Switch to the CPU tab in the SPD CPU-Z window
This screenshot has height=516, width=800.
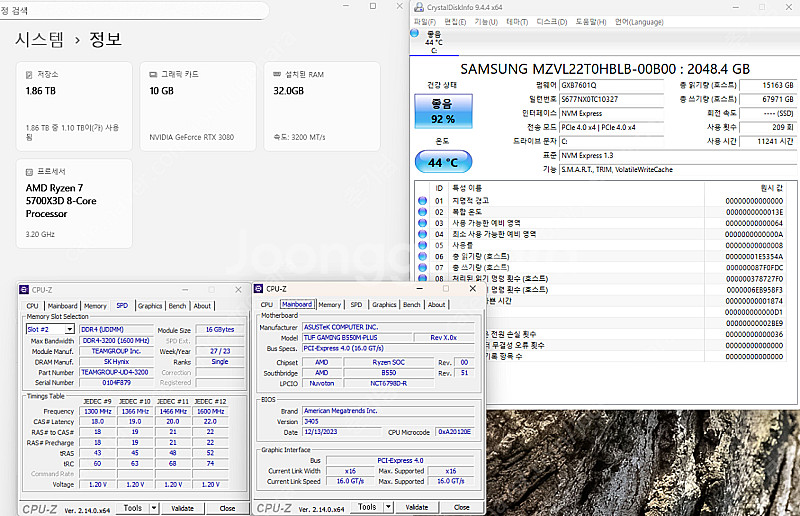(x=32, y=306)
